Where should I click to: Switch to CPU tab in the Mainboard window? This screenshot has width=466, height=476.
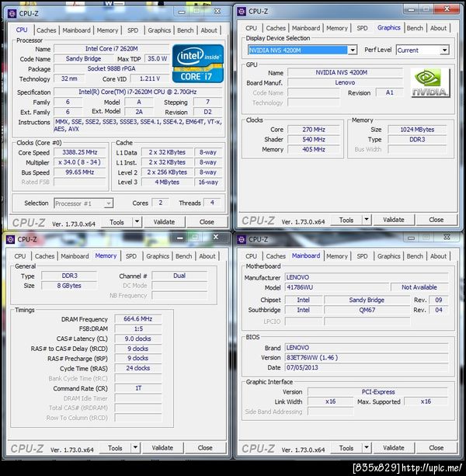pyautogui.click(x=251, y=256)
